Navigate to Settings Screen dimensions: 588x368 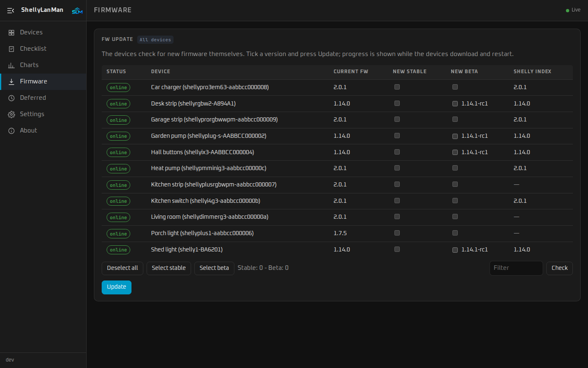pyautogui.click(x=43, y=114)
